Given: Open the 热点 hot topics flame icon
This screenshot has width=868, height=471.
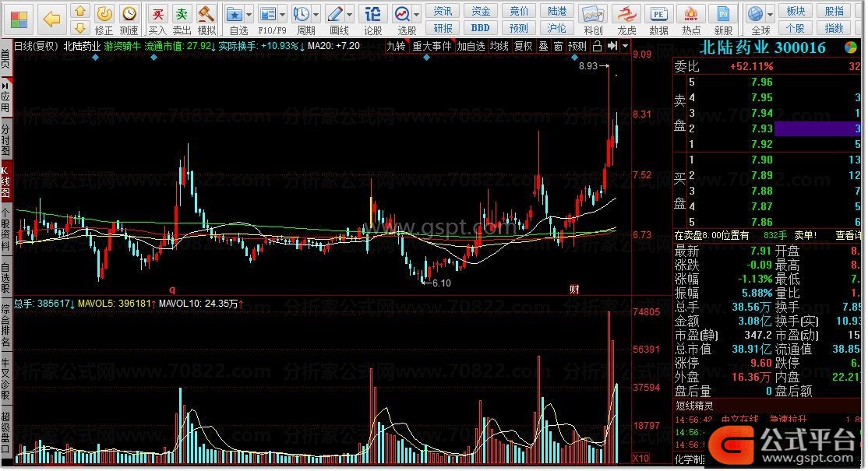Looking at the screenshot, I should pyautogui.click(x=691, y=14).
